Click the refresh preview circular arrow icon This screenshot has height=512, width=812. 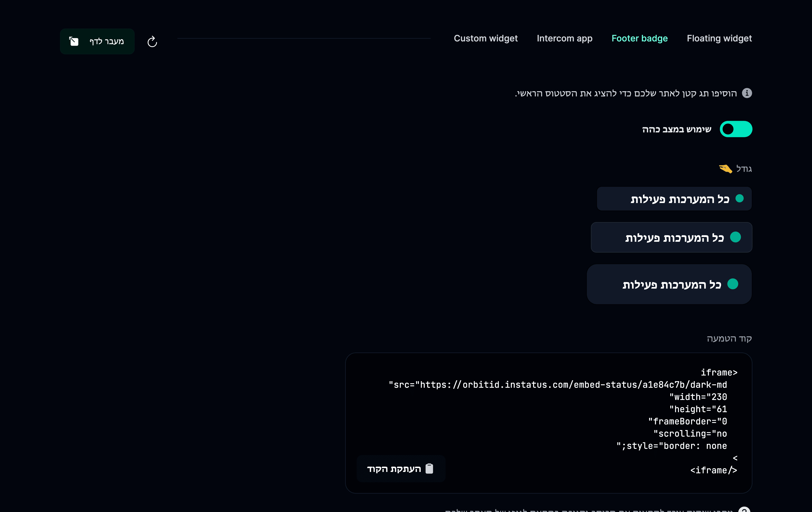(x=152, y=41)
